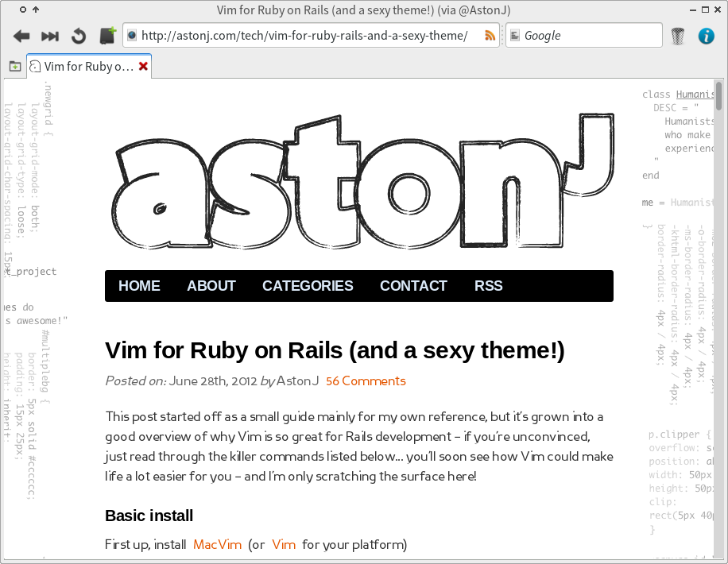Click the June 28th, 2012 date
Viewport: 728px width, 564px height.
point(213,381)
